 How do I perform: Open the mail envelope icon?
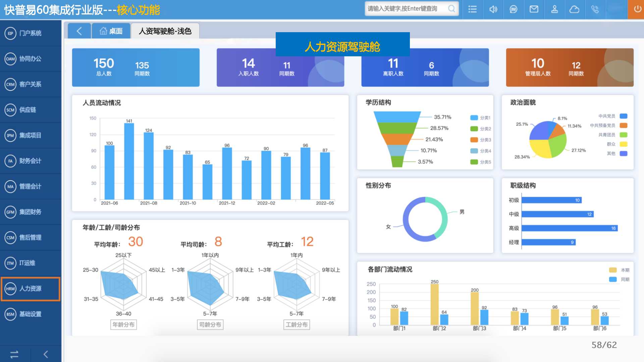click(x=534, y=9)
